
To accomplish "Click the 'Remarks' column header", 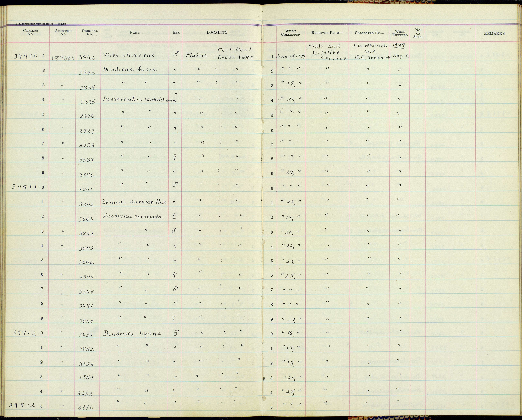I will [494, 33].
